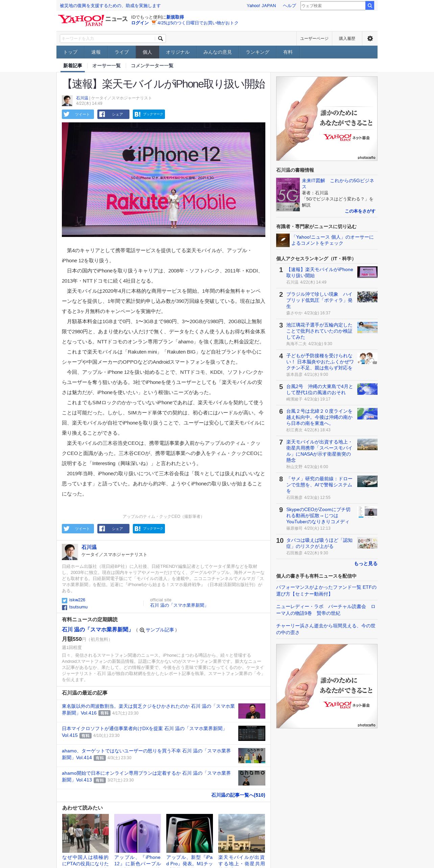The image size is (434, 868).
Task: Click the iPad Pro related article thumbnail
Action: point(190,833)
